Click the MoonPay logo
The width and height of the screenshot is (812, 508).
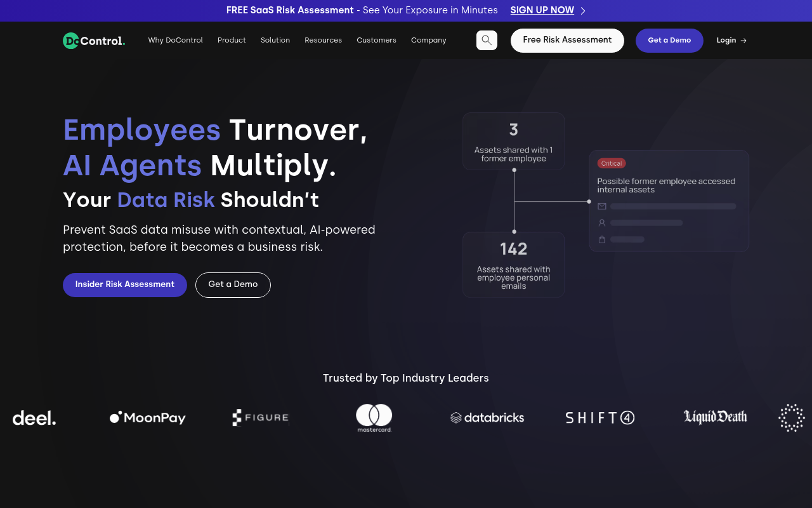[x=148, y=418]
